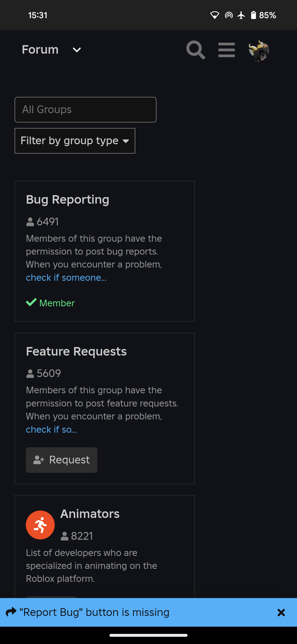The height and width of the screenshot is (644, 297).
Task: Open the user avatar profile menu
Action: pyautogui.click(x=258, y=50)
